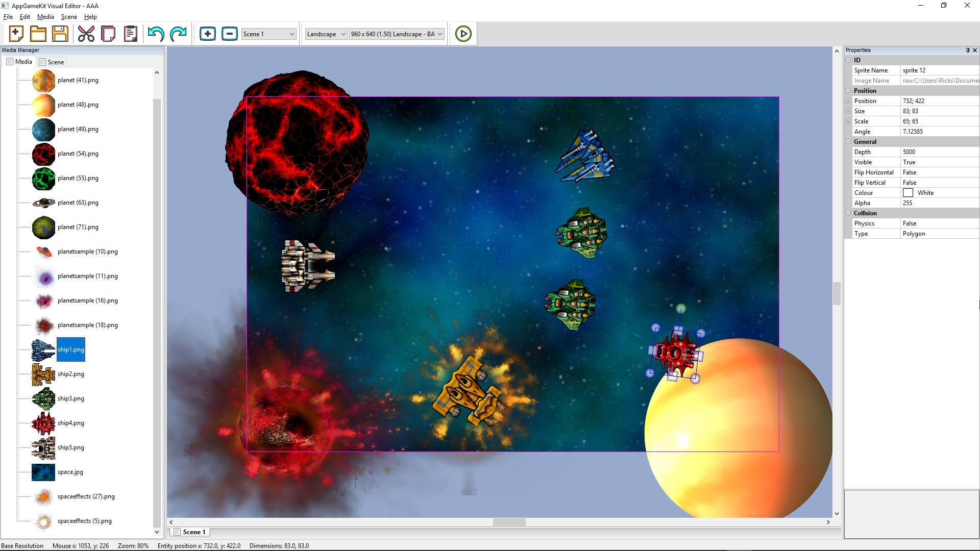Open the Media menu
Screen dimensions: 980x551
click(x=45, y=17)
